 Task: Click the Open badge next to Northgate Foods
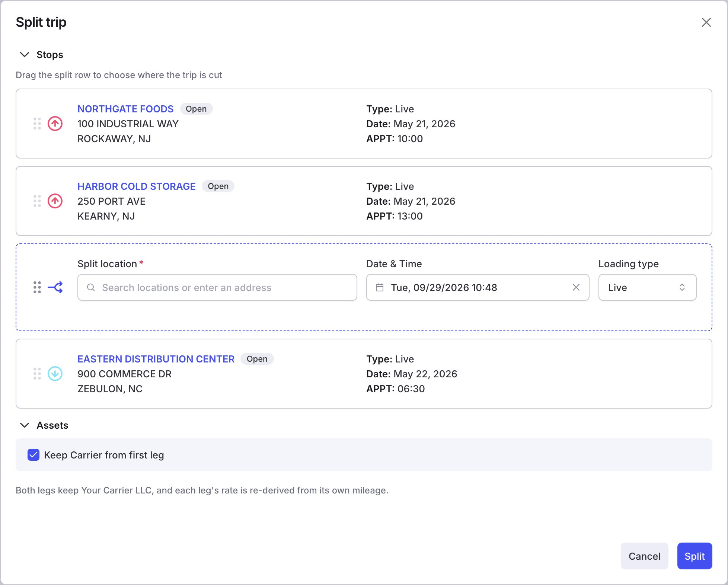(196, 109)
